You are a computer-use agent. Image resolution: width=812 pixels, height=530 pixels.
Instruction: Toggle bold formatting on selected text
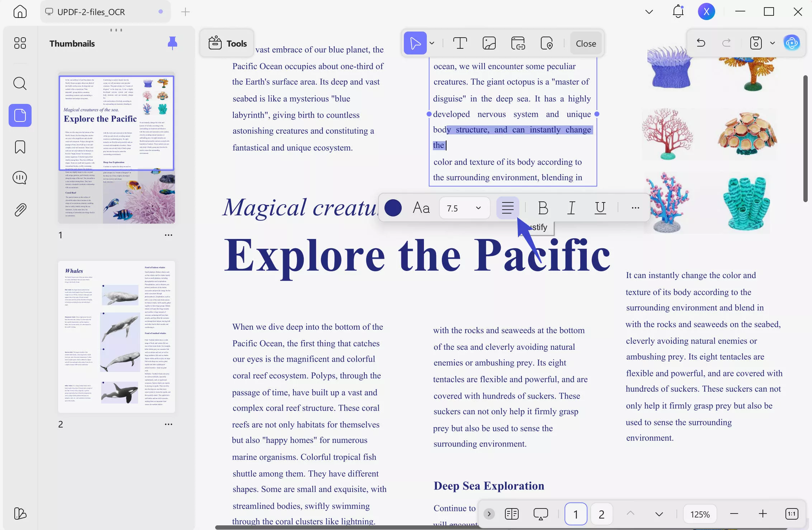point(543,208)
